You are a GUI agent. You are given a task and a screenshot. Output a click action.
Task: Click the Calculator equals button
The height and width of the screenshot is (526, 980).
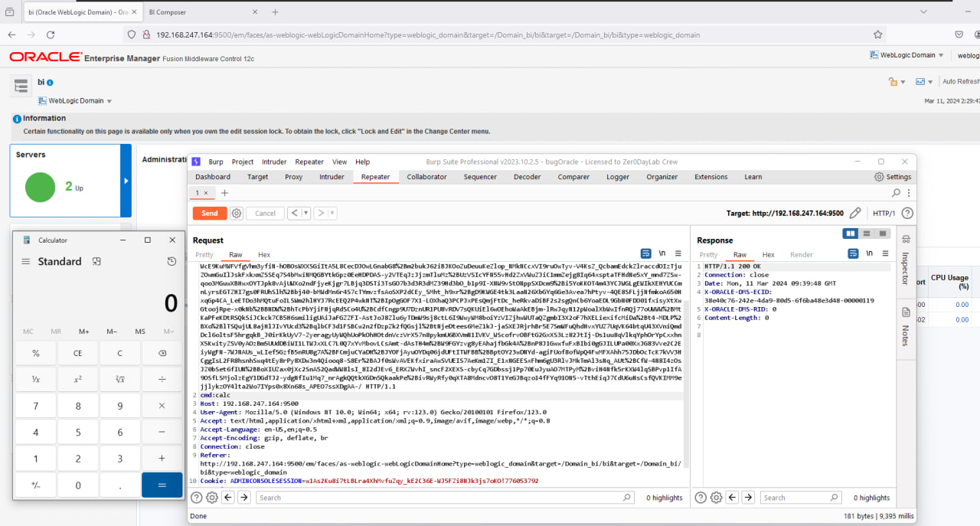[x=162, y=485]
